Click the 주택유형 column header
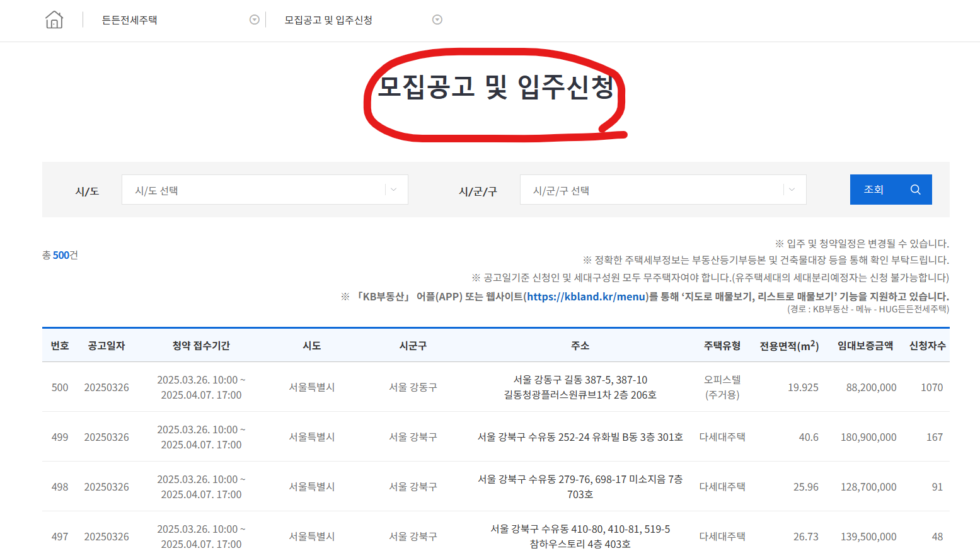 point(722,345)
